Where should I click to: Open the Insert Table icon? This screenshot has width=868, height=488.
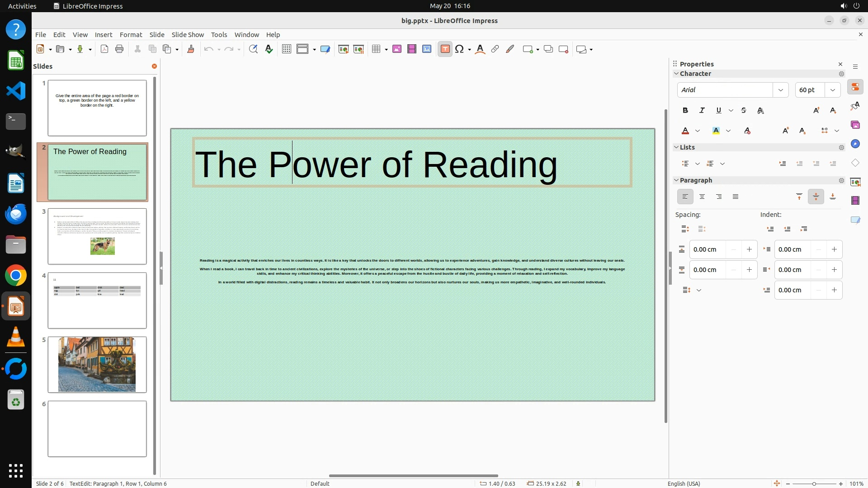[x=376, y=49]
